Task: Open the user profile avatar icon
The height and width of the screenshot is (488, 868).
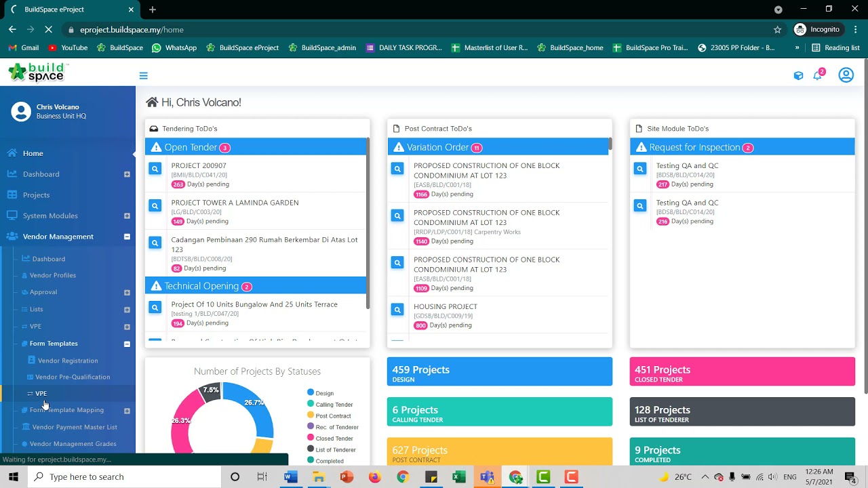Action: click(846, 75)
